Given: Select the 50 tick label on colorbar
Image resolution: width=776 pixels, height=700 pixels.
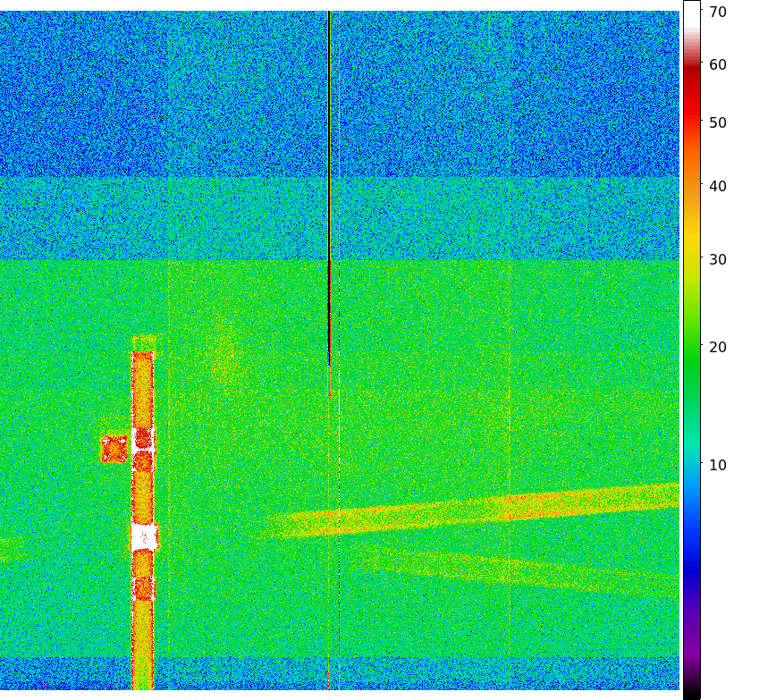Looking at the screenshot, I should (718, 122).
